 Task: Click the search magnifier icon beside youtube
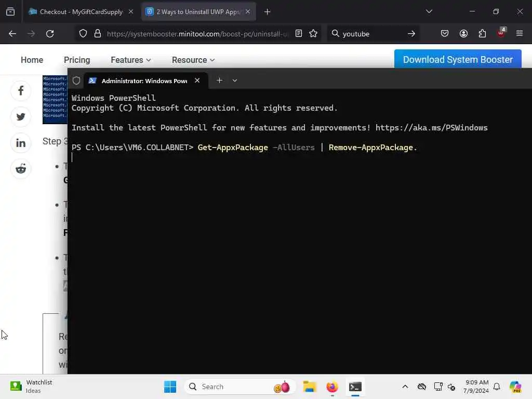pos(335,33)
